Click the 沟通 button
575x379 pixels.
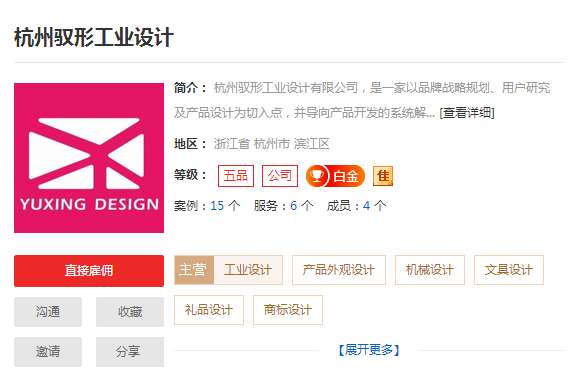48,312
